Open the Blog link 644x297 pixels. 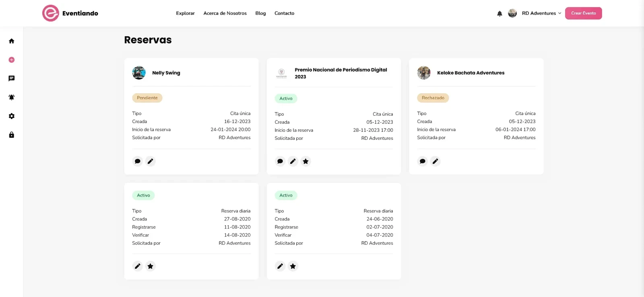coord(260,13)
